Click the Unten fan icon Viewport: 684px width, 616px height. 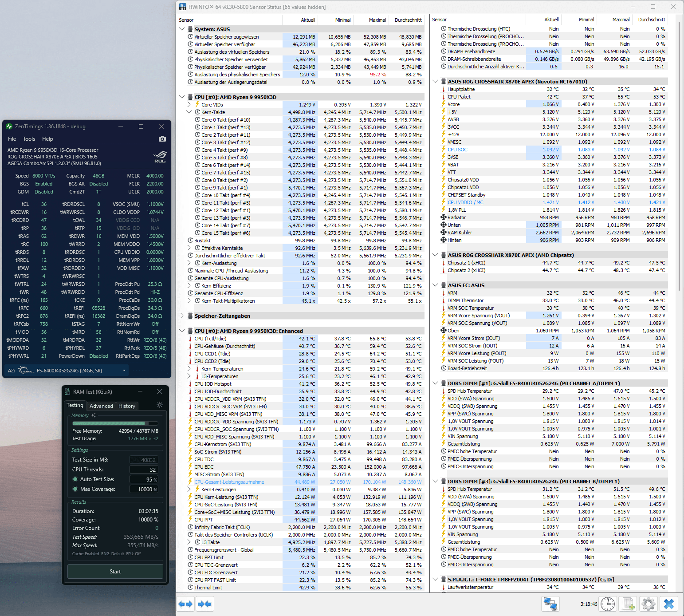click(x=443, y=225)
